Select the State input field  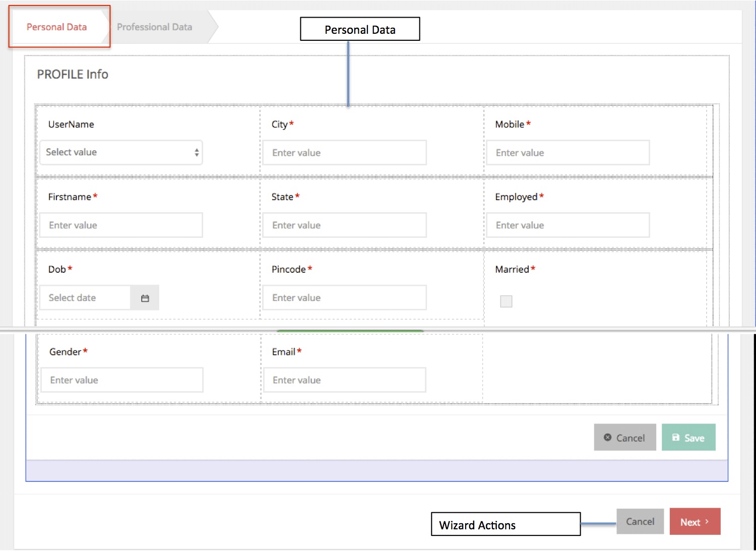pos(344,225)
